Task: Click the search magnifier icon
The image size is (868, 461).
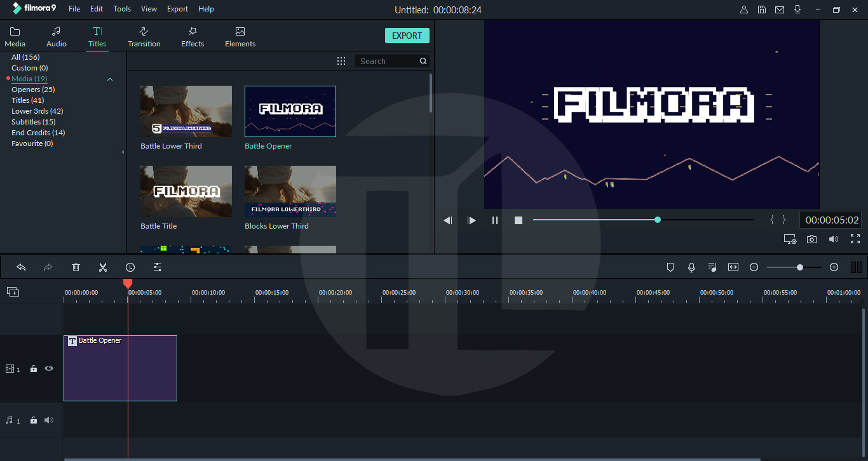Action: pos(423,61)
